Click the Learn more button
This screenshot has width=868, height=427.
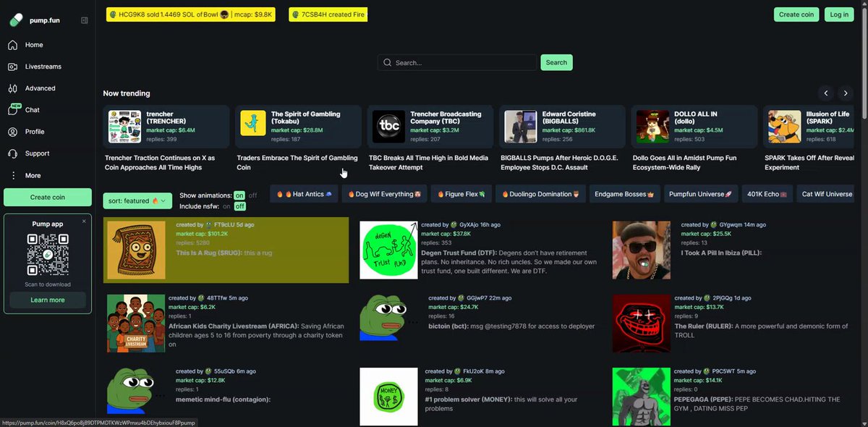point(48,300)
